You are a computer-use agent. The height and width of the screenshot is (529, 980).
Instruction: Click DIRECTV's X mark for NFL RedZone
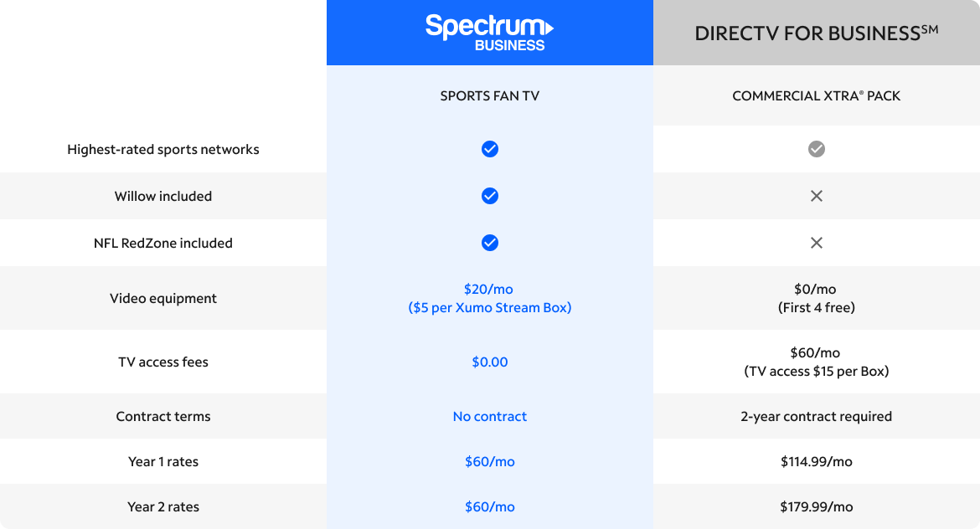tap(817, 243)
